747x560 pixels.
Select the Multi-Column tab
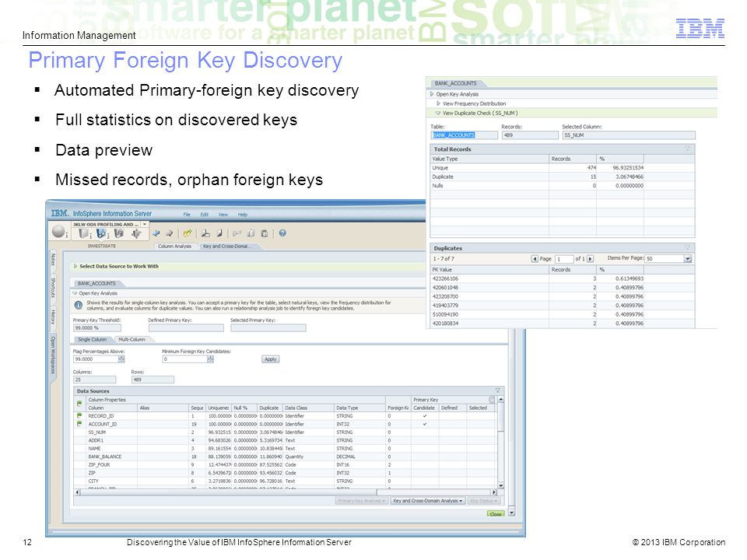click(132, 340)
